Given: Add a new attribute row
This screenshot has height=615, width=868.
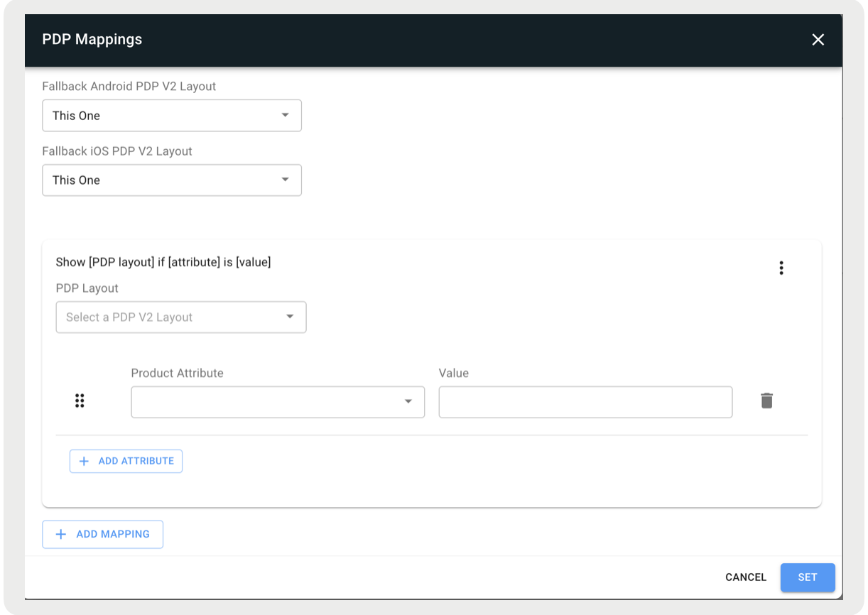Looking at the screenshot, I should point(126,461).
